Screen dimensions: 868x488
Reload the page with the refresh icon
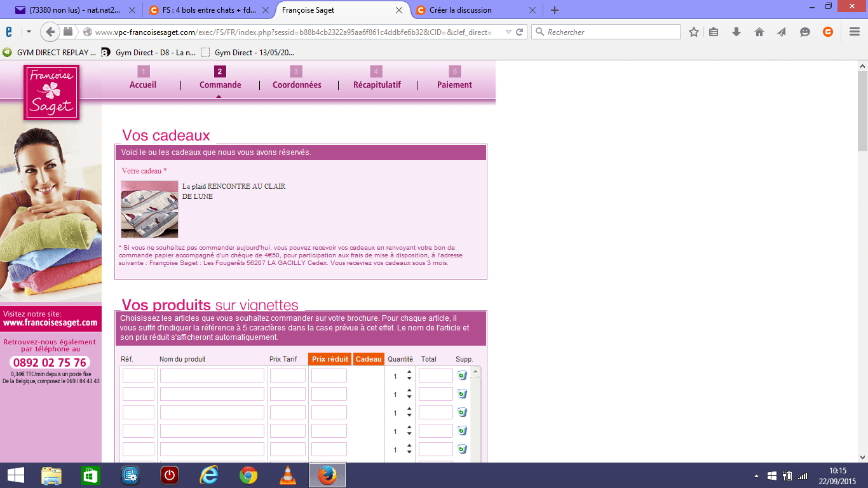point(519,32)
